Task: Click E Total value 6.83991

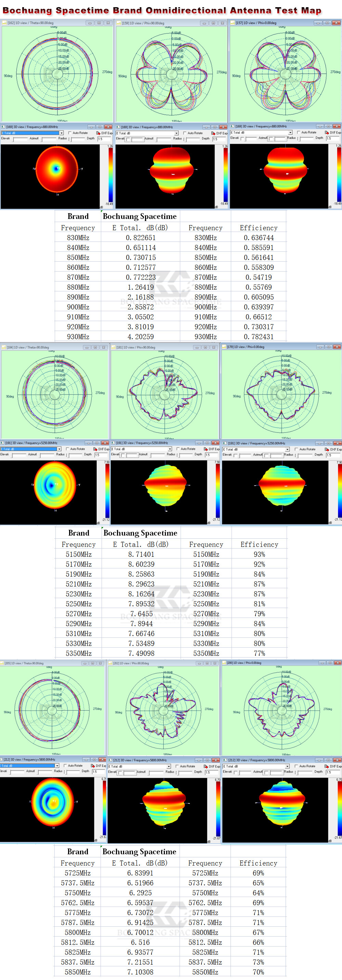Action: 140,873
